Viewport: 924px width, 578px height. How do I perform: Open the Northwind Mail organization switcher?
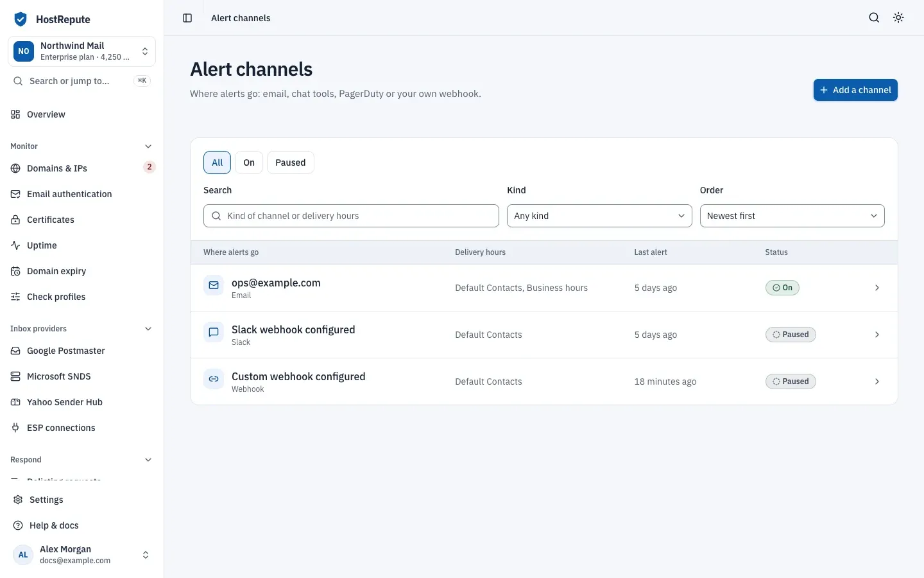coord(81,51)
